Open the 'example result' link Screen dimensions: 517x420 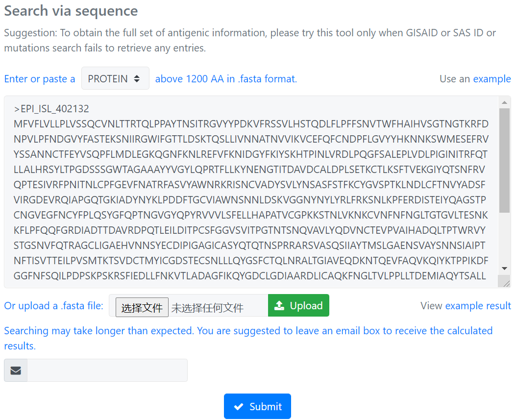point(478,306)
